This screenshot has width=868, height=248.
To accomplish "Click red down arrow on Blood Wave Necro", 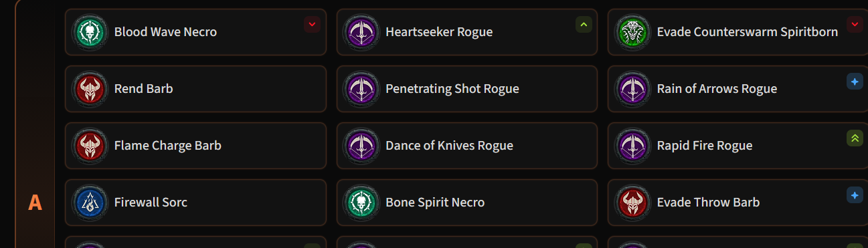I will 312,25.
